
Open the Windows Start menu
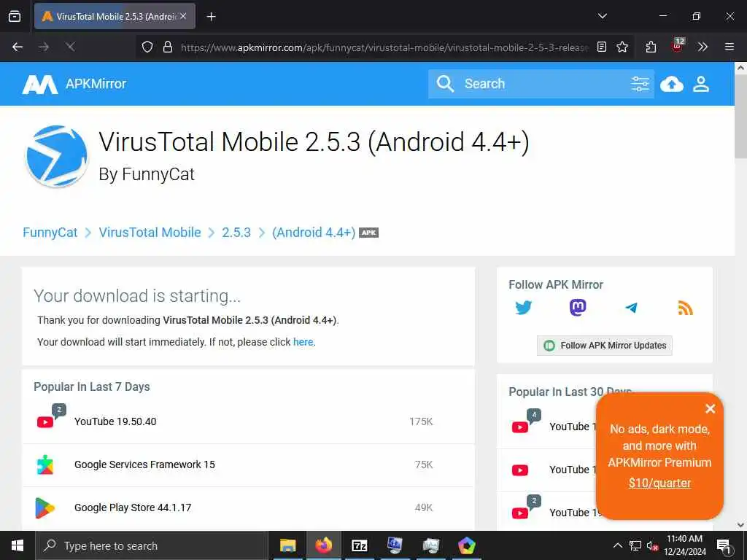coord(18,545)
